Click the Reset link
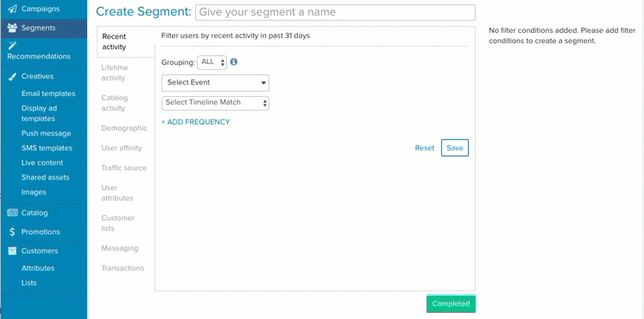The width and height of the screenshot is (644, 319). [424, 148]
